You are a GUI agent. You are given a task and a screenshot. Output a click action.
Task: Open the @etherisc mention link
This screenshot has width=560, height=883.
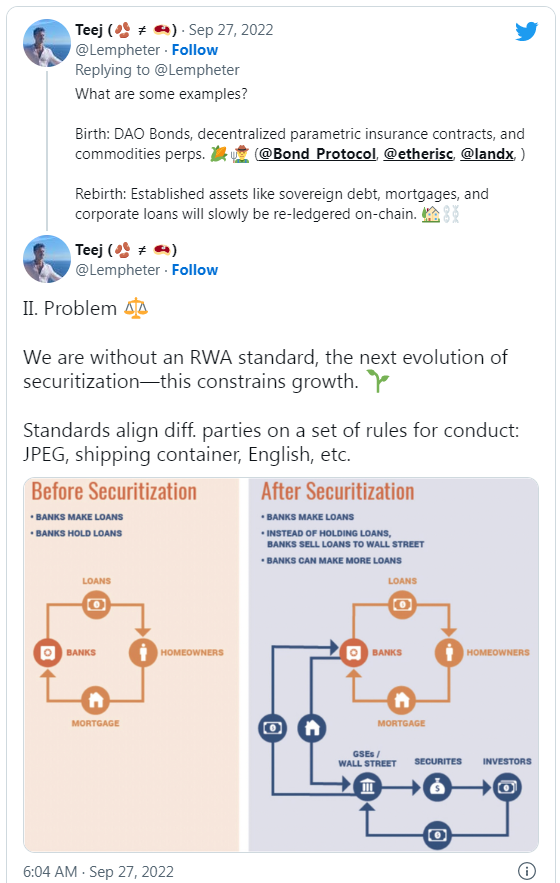418,154
